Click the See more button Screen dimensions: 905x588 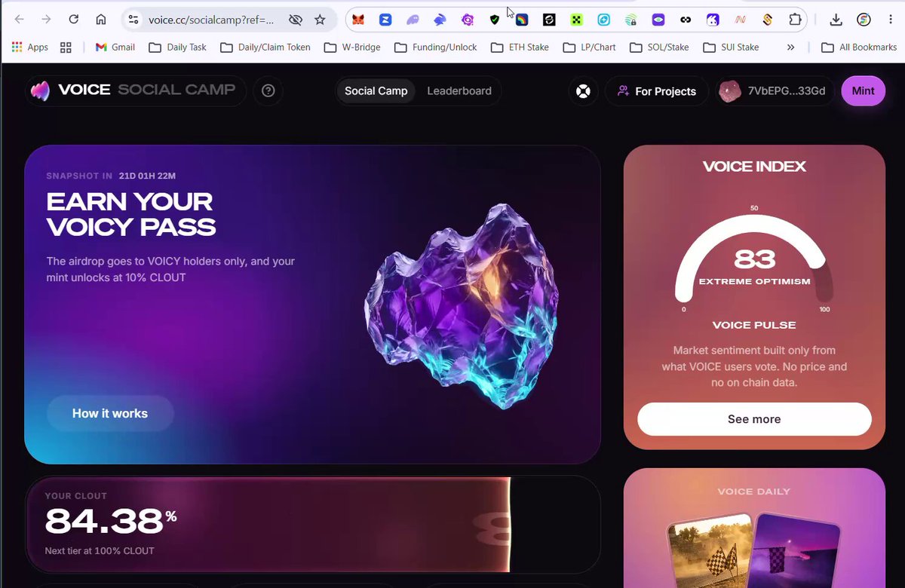click(x=754, y=419)
